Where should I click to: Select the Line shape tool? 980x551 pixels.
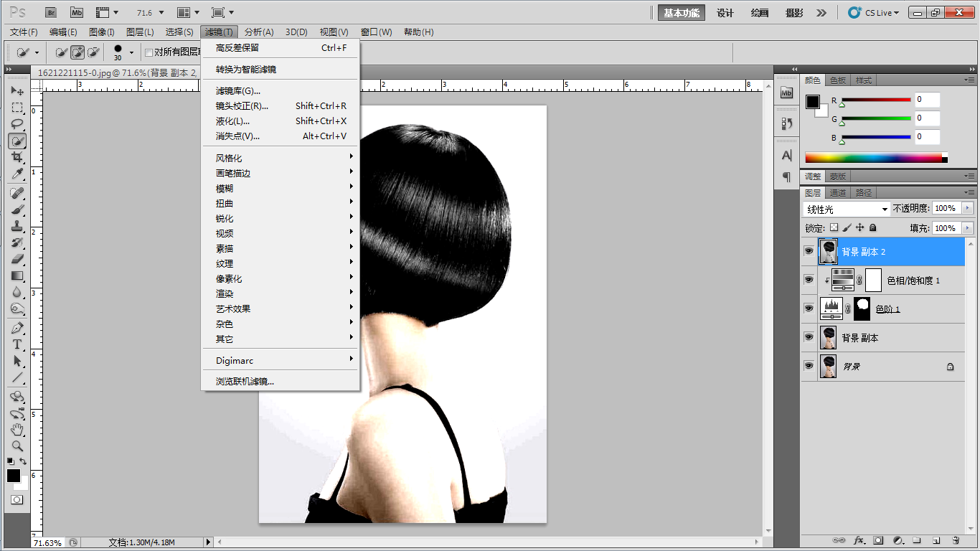17,377
